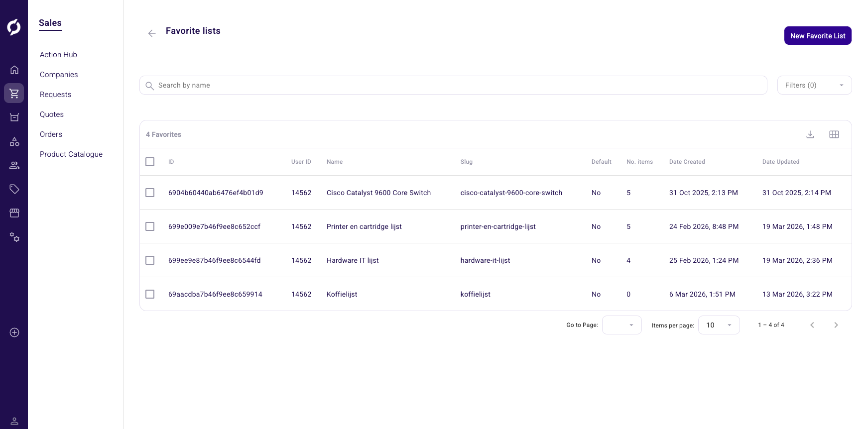Open the price tag sidebar icon
The width and height of the screenshot is (868, 429).
tap(14, 189)
